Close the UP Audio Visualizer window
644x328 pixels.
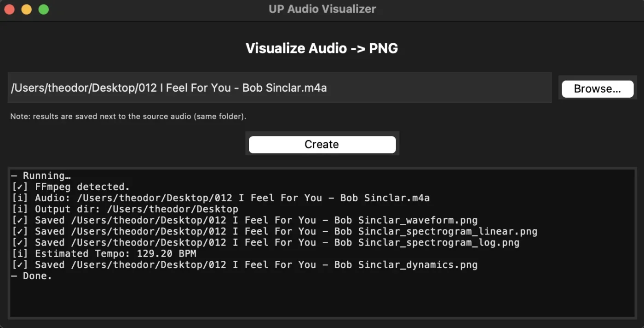point(9,9)
